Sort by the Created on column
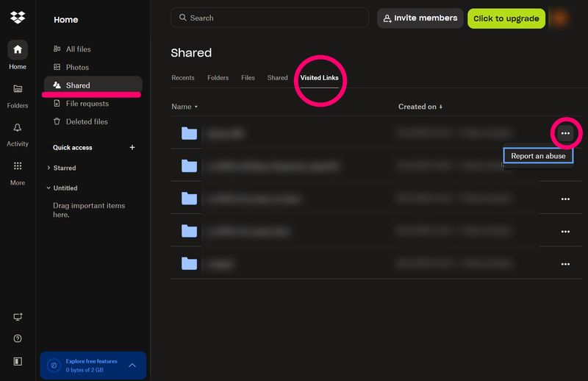588x381 pixels. pyautogui.click(x=420, y=107)
